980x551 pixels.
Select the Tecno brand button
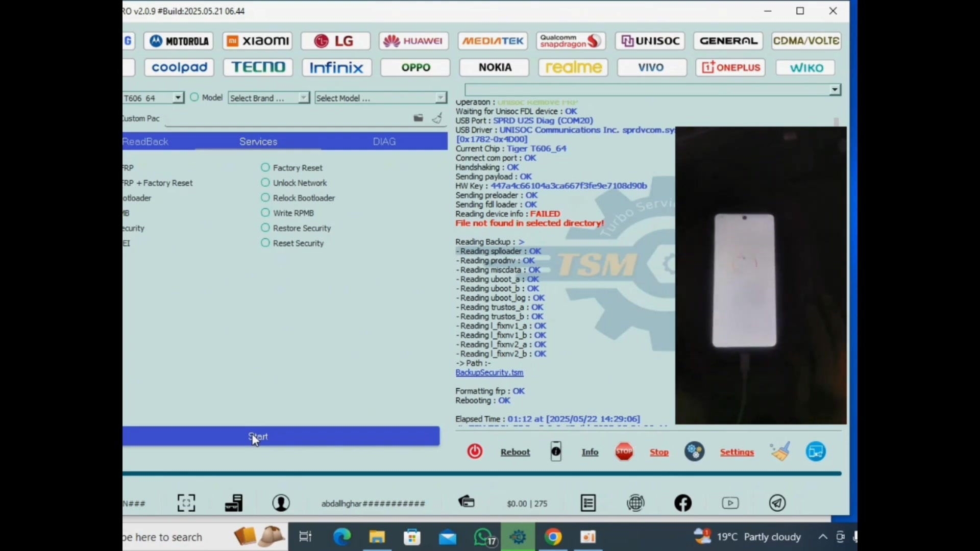coord(258,67)
